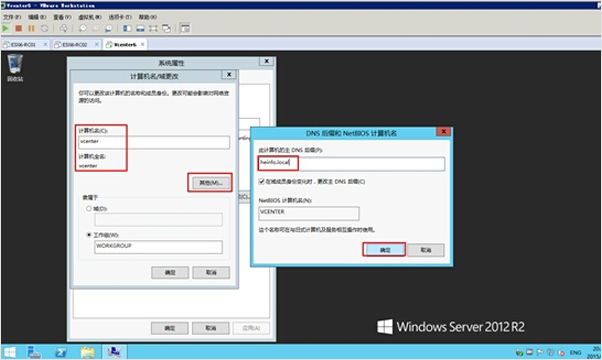Switch to the ESXi6-RC01 tab
The height and width of the screenshot is (360, 602).
pyautogui.click(x=23, y=45)
